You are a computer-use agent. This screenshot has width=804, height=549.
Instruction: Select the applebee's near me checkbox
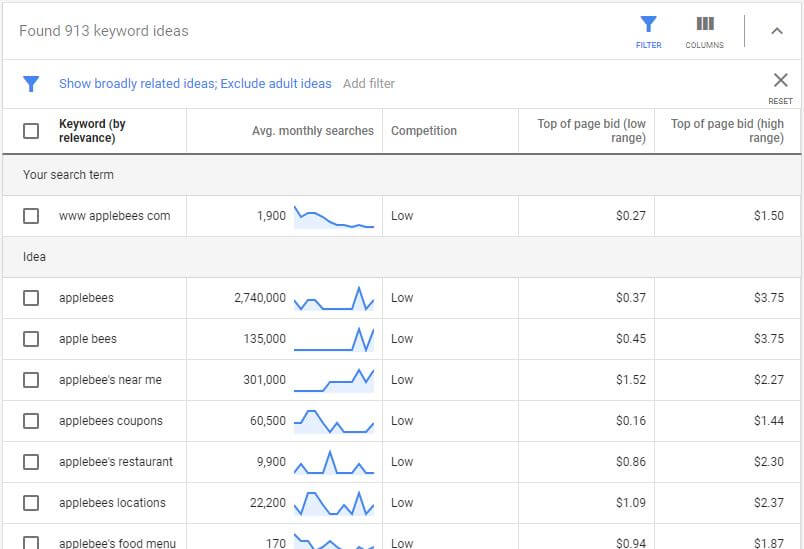31,380
